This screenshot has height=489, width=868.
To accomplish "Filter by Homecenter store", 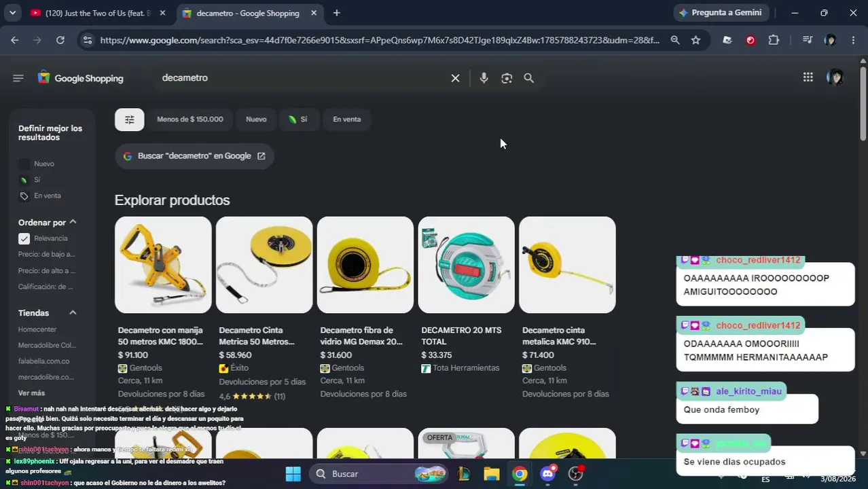I will 37,329.
